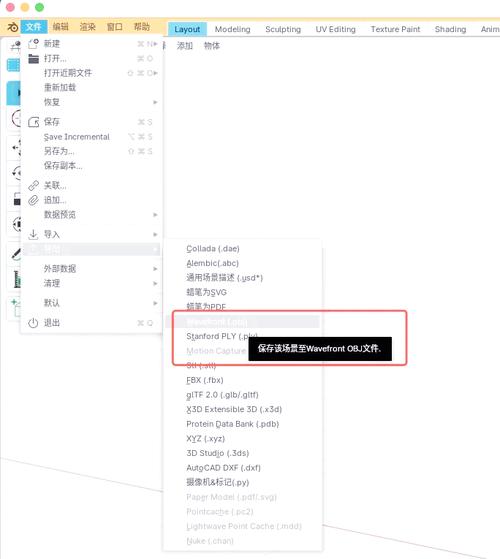500x559 pixels.
Task: Expand the 打开近期文件 submenu
Action: [92, 73]
